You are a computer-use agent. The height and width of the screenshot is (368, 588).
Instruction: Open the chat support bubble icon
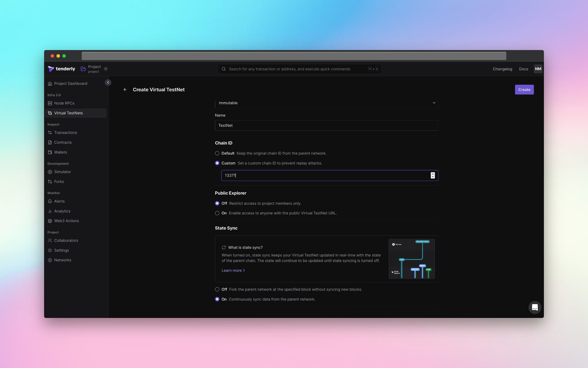(535, 307)
